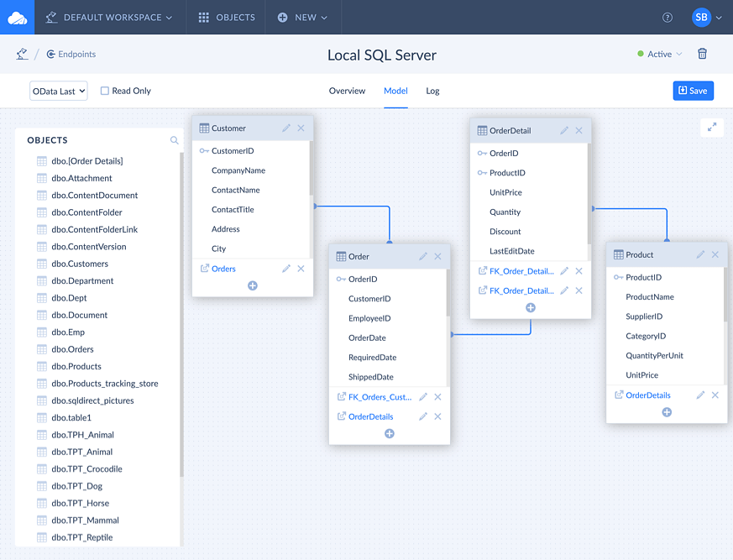This screenshot has width=733, height=560.
Task: Click the fullscreen expand diagram icon
Action: tap(712, 128)
